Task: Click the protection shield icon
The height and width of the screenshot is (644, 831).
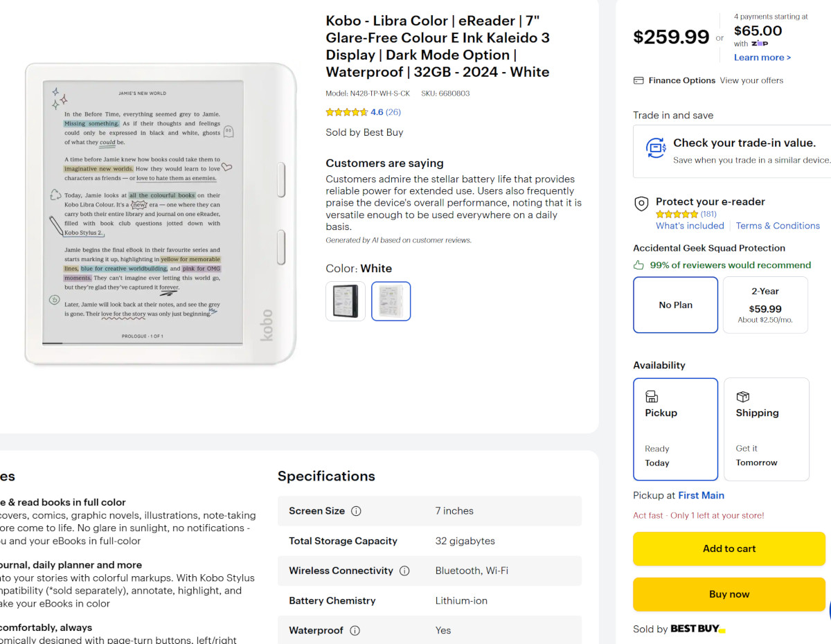Action: pyautogui.click(x=641, y=204)
